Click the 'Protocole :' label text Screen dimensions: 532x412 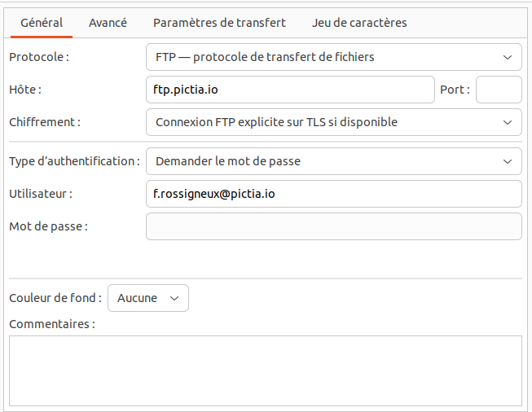pyautogui.click(x=39, y=57)
